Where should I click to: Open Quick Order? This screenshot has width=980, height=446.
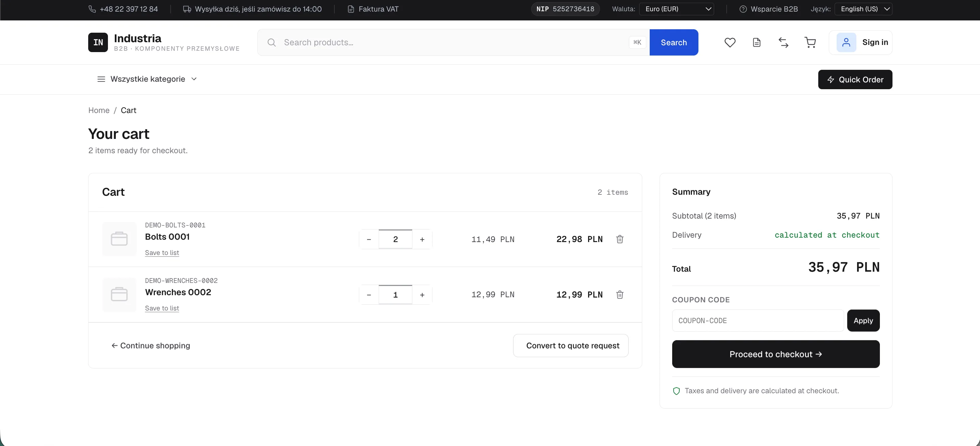click(x=855, y=79)
